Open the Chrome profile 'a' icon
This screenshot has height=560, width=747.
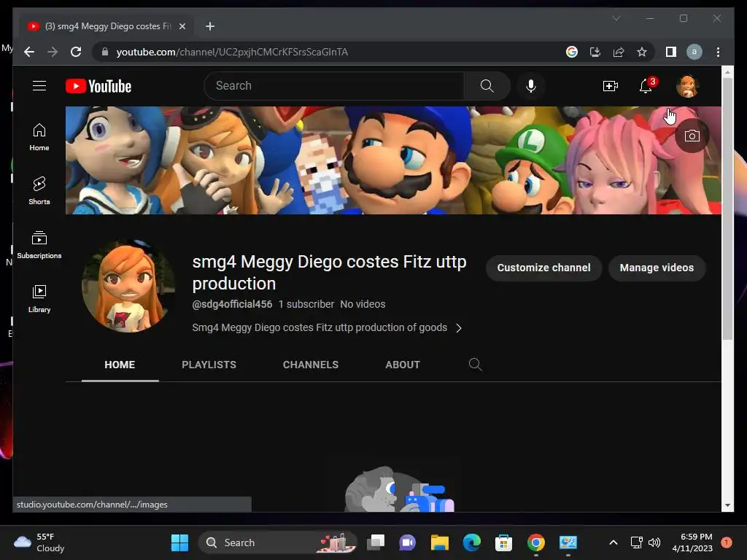[694, 52]
